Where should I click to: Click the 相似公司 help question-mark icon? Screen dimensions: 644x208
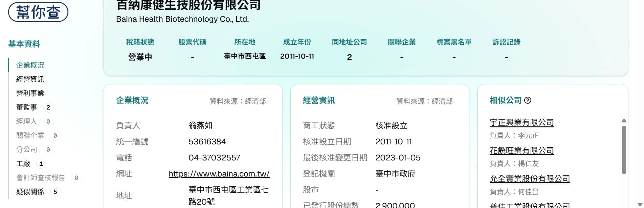click(x=528, y=100)
